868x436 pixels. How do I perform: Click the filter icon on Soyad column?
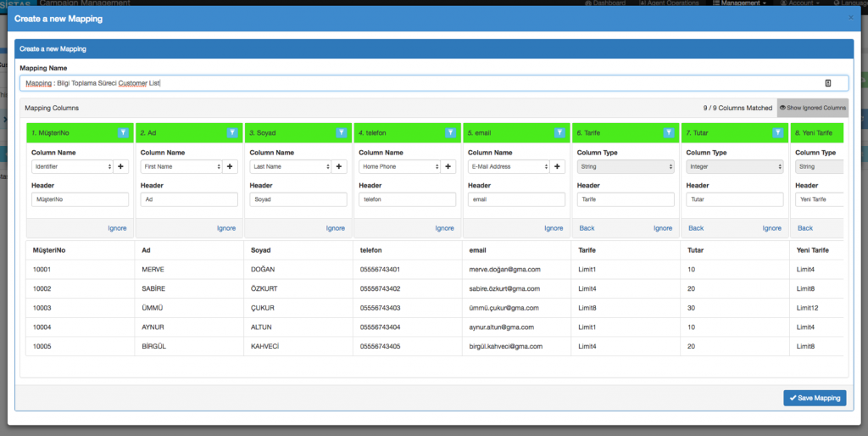tap(341, 132)
